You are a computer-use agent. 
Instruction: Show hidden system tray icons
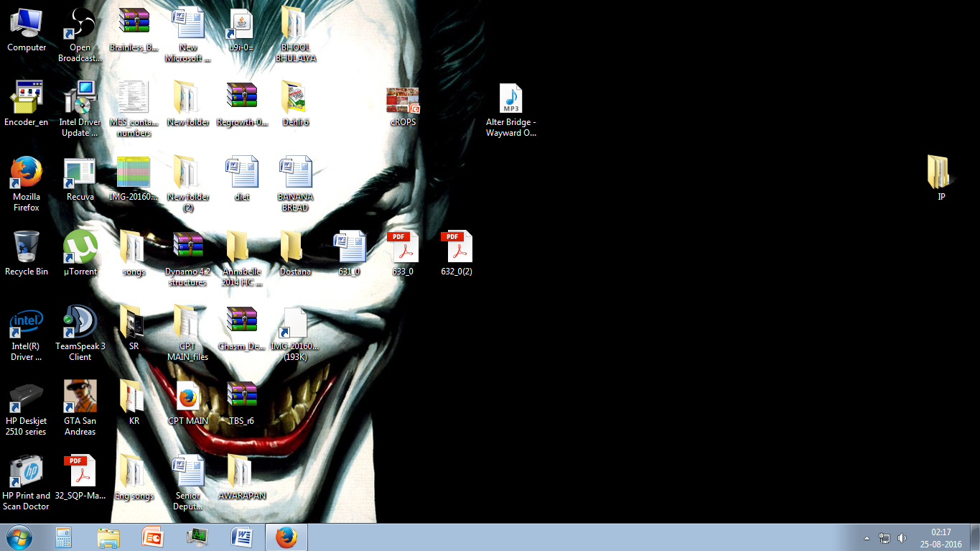[x=867, y=538]
